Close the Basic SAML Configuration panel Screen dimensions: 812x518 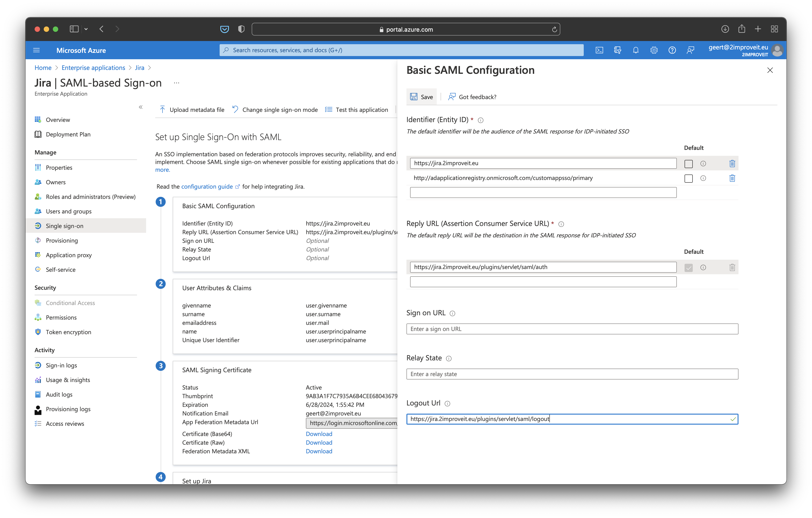(x=770, y=70)
